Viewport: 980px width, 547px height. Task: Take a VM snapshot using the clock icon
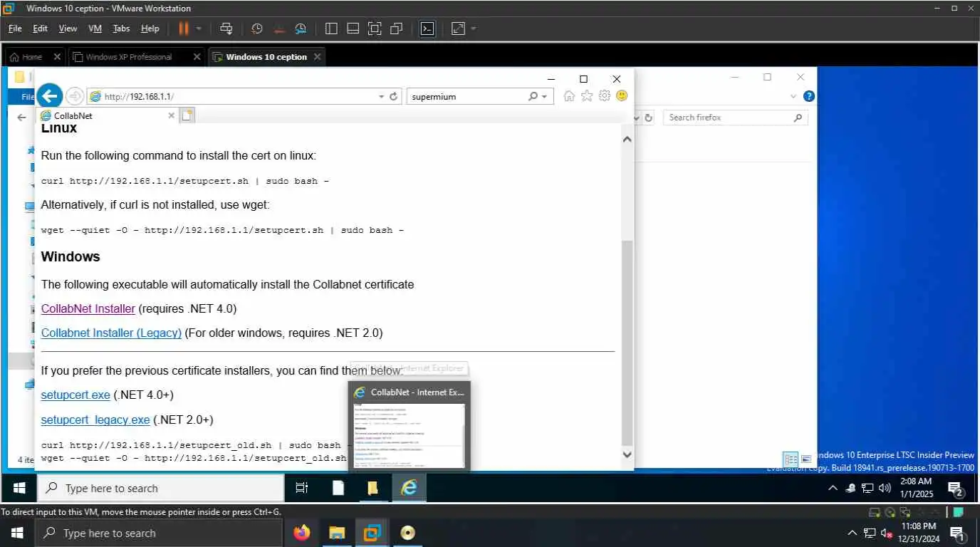point(257,28)
